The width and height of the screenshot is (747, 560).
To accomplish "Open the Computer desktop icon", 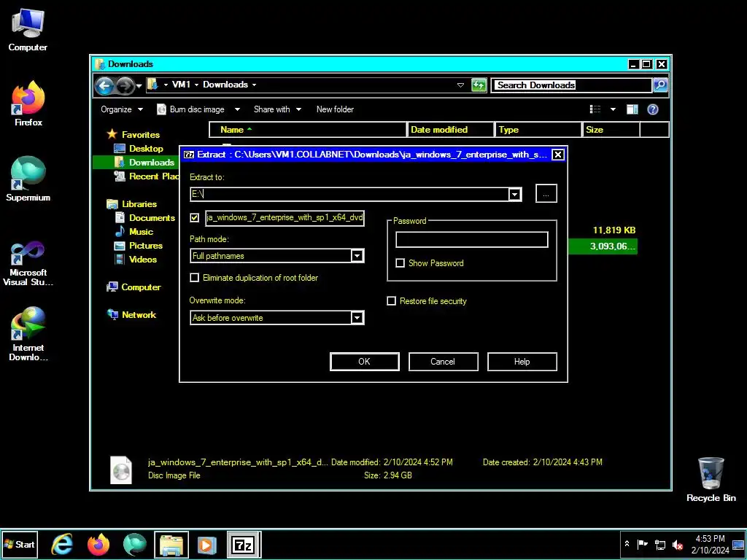I will tap(28, 31).
